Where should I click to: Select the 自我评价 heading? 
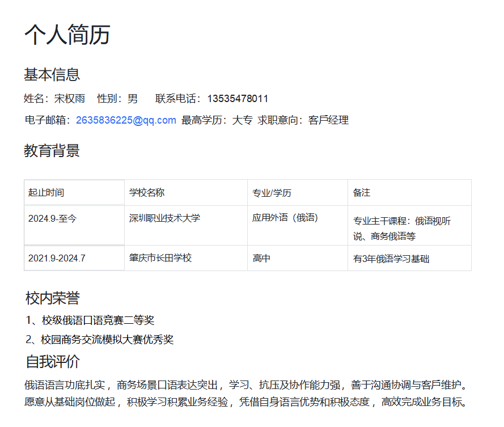point(53,361)
